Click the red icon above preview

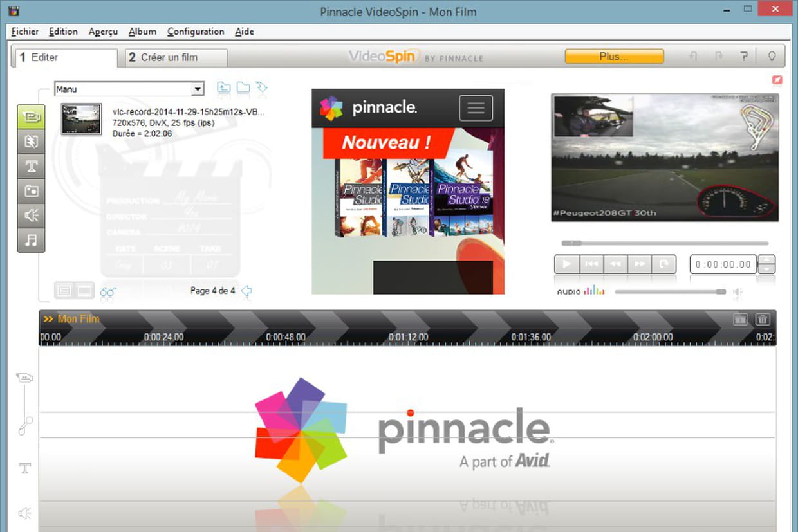777,80
